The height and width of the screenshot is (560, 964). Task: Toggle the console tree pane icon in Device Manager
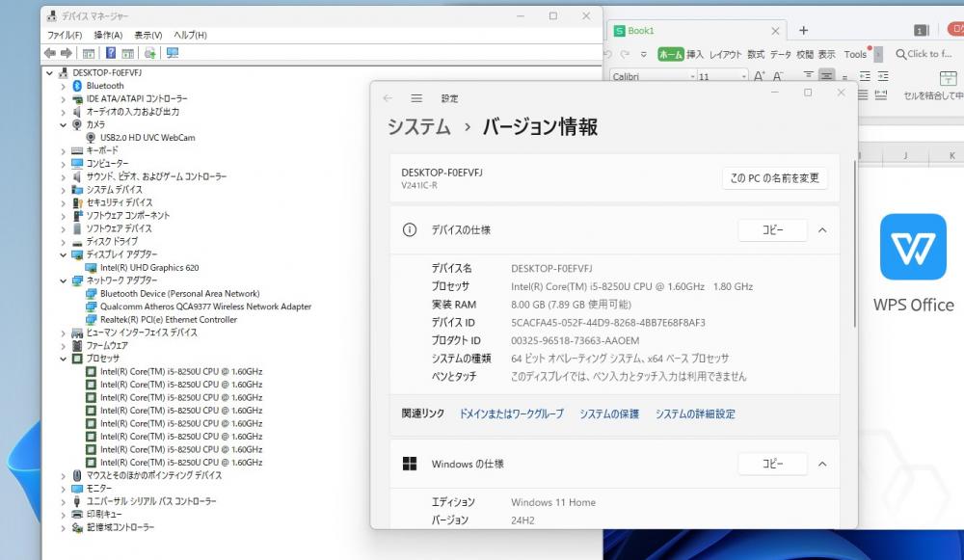tap(89, 53)
